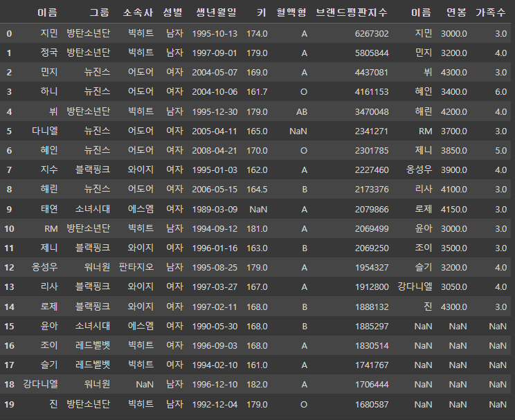This screenshot has height=420, width=515.
Task: Click row index 0
Action: (x=9, y=33)
